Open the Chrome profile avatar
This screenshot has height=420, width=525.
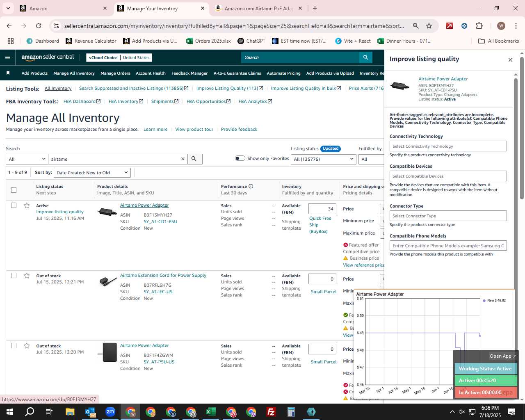pyautogui.click(x=501, y=26)
